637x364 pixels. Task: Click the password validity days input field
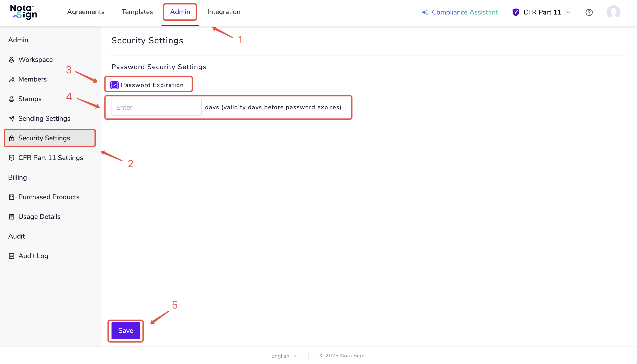pos(156,107)
